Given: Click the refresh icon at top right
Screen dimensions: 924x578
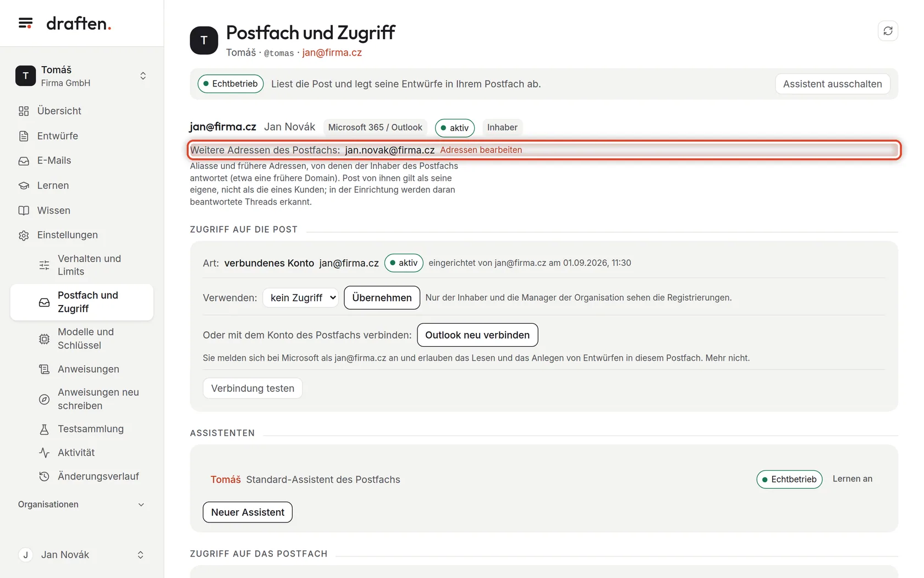Looking at the screenshot, I should [x=888, y=31].
